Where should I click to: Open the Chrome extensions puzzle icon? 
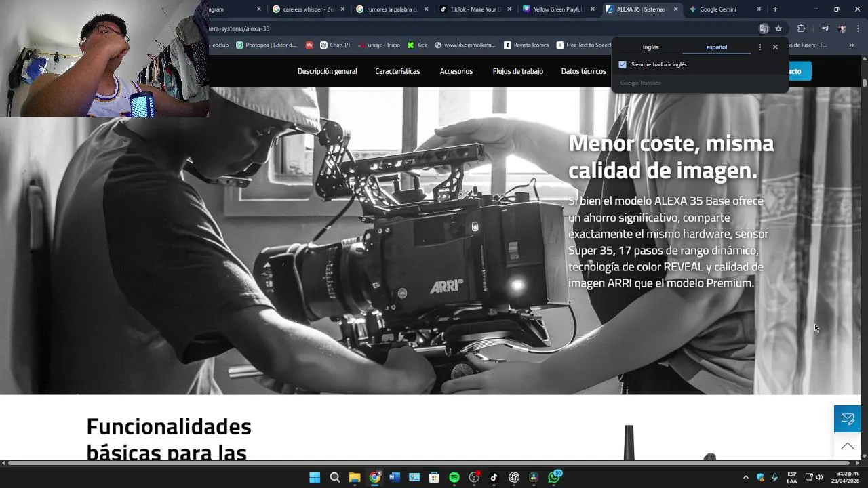pos(801,28)
